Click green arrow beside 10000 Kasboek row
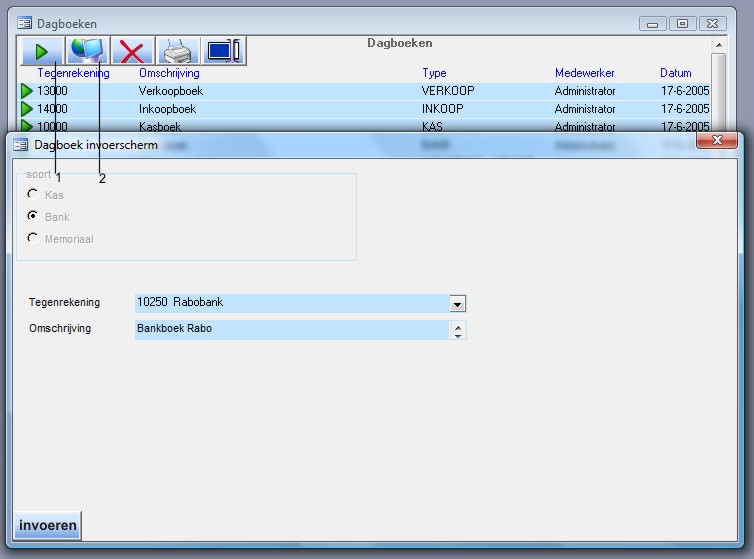Image resolution: width=754 pixels, height=559 pixels. tap(27, 126)
